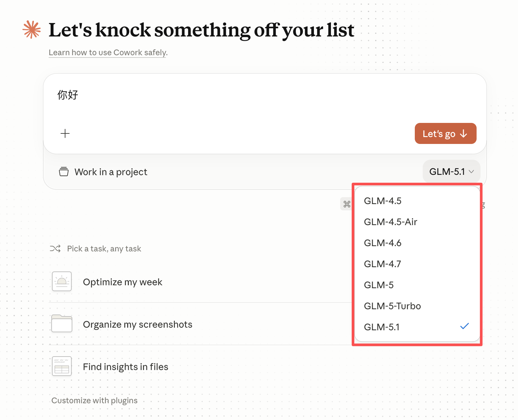Switch model to GLM-4.6
Image resolution: width=518 pixels, height=420 pixels.
click(x=383, y=243)
